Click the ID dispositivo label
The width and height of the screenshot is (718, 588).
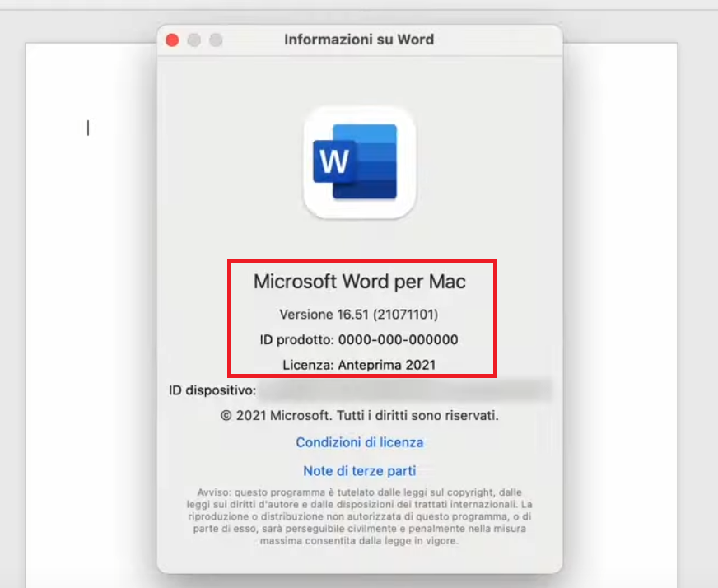tap(212, 390)
